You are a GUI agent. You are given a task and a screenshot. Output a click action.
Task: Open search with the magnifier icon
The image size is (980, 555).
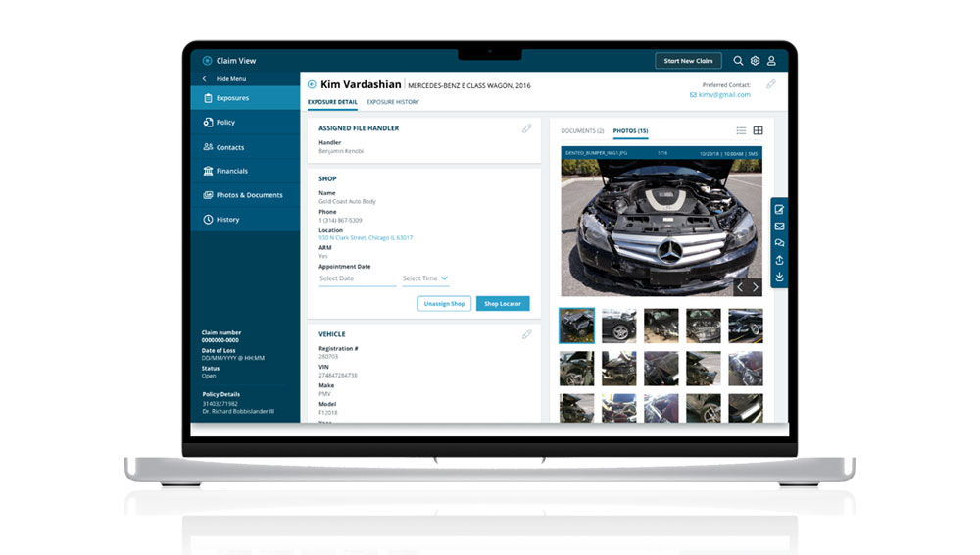tap(738, 61)
